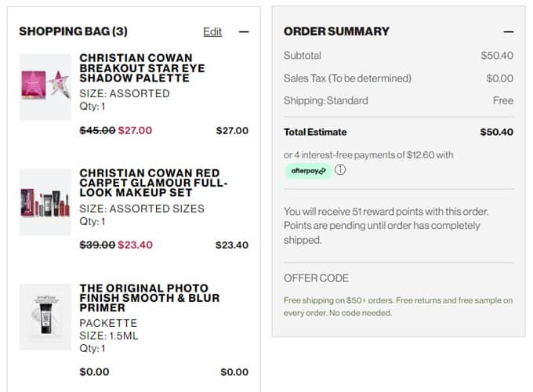
Task: Click the Sales Tax row label
Action: (347, 78)
